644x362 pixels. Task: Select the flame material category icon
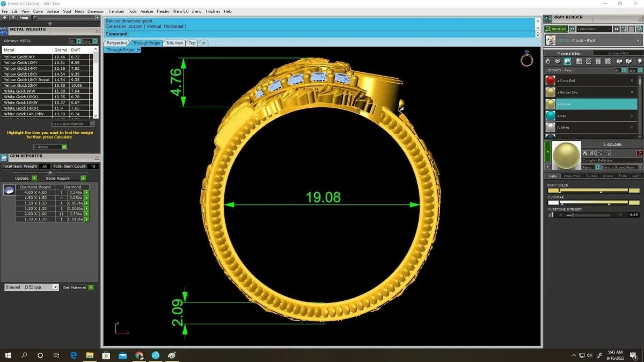pos(548,62)
